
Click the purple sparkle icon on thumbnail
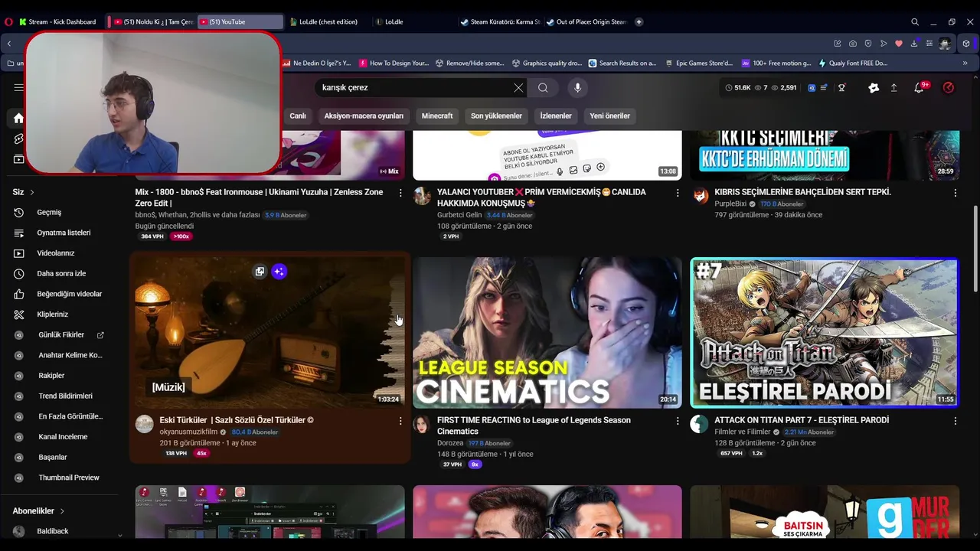(279, 272)
